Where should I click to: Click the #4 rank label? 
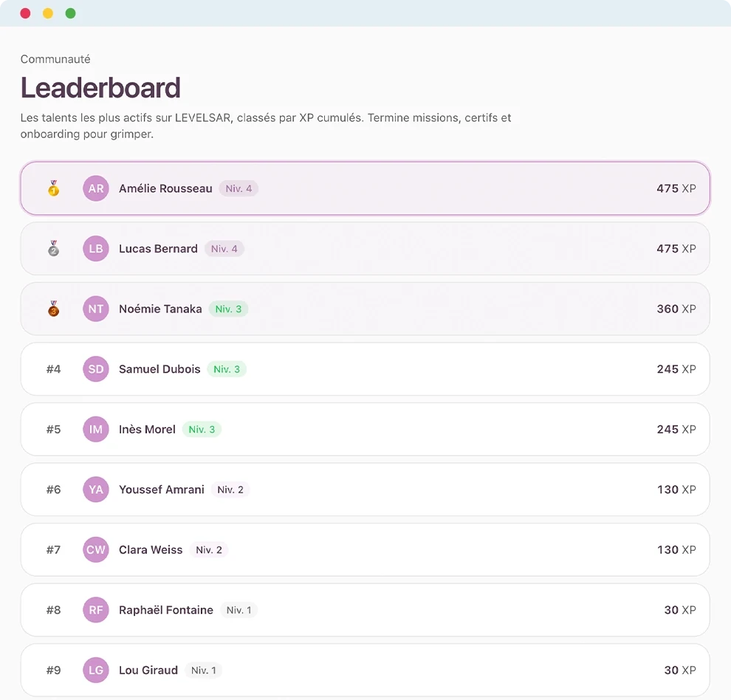(x=54, y=369)
